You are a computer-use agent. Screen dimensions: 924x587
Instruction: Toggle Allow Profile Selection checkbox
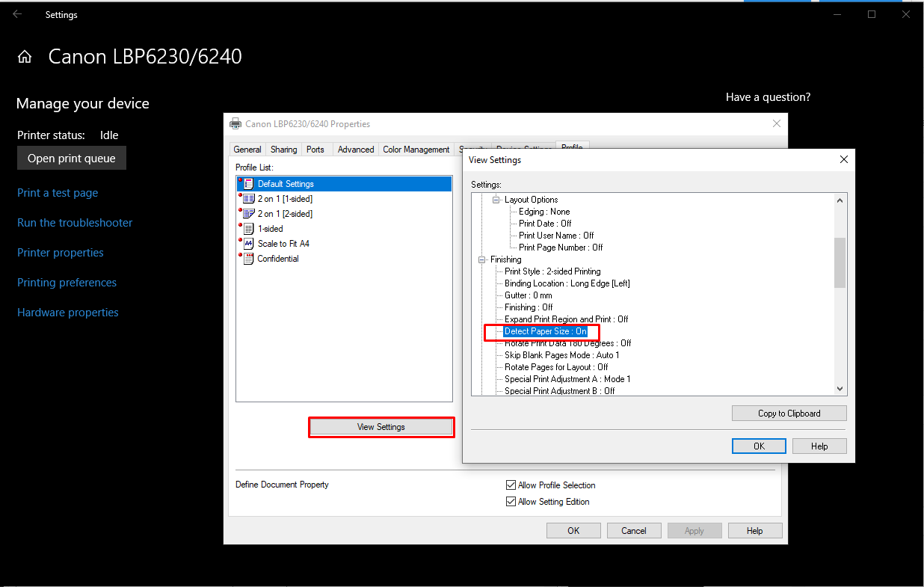coord(511,485)
